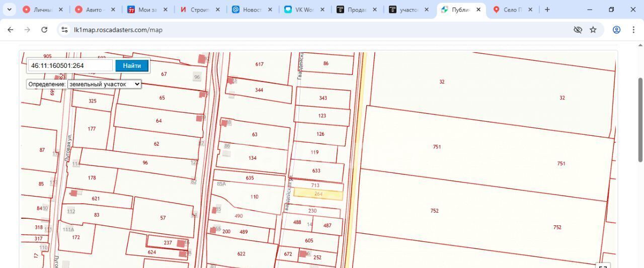The height and width of the screenshot is (268, 644).
Task: Click the cadastral number search field
Action: [x=70, y=65]
